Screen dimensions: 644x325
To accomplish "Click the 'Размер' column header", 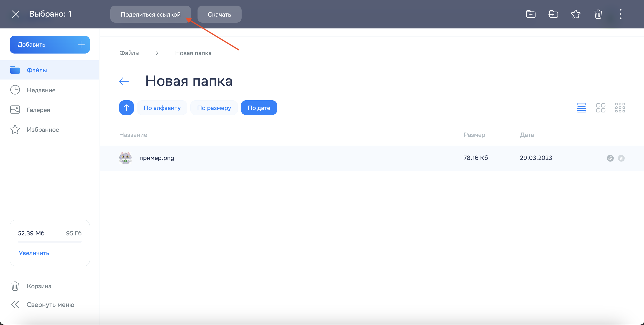I will [474, 135].
